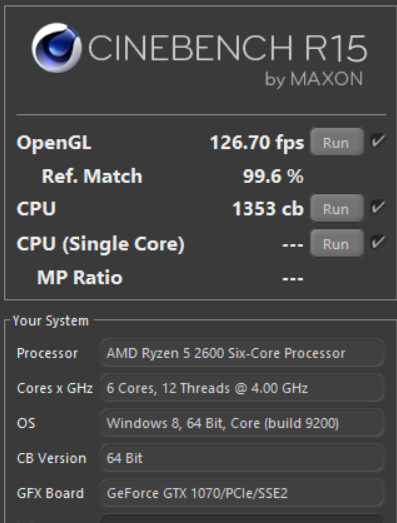Click the Cores x GHz field
The image size is (397, 523).
[x=242, y=388]
